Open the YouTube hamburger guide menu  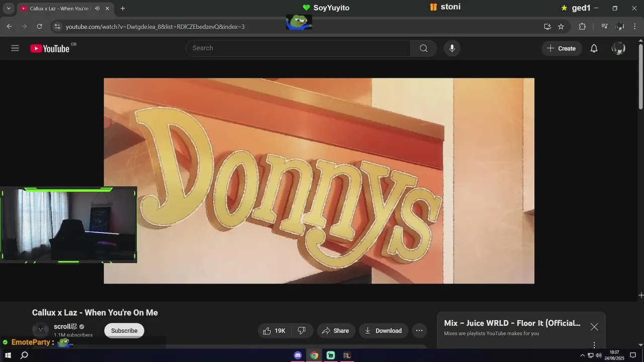(x=15, y=48)
